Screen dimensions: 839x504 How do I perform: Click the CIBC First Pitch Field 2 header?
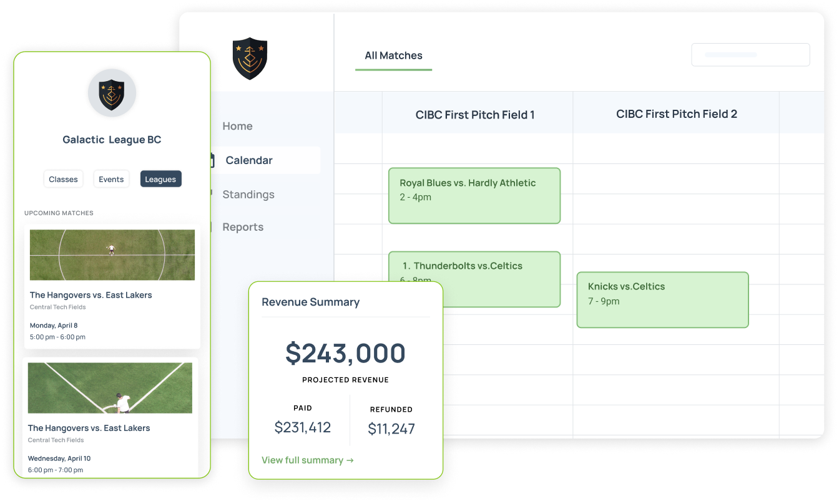pos(676,114)
